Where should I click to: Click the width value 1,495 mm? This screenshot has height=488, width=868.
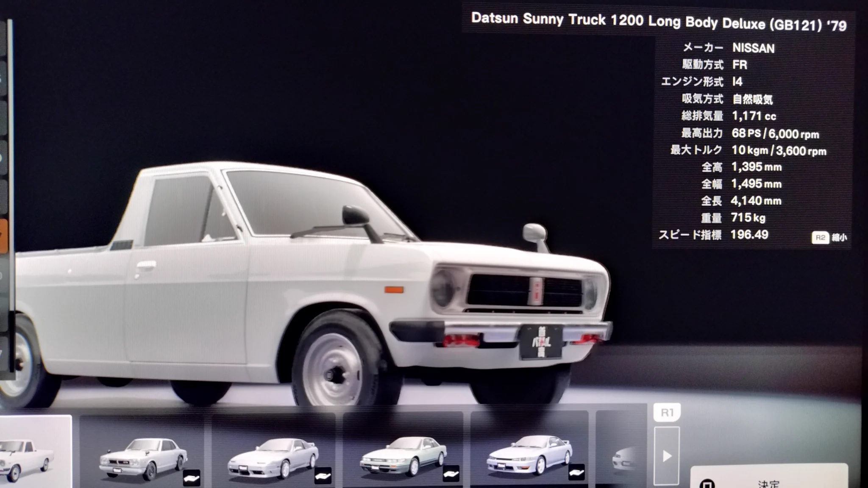756,184
